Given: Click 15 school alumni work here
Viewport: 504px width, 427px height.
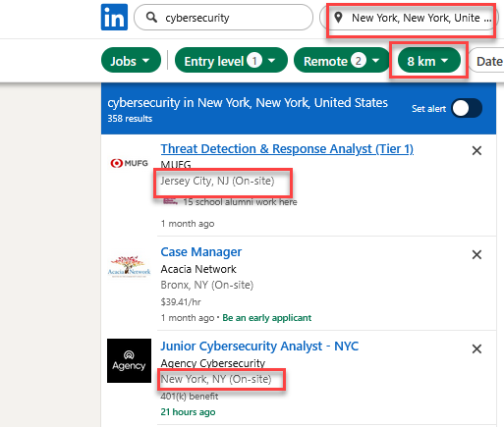Looking at the screenshot, I should click(240, 202).
